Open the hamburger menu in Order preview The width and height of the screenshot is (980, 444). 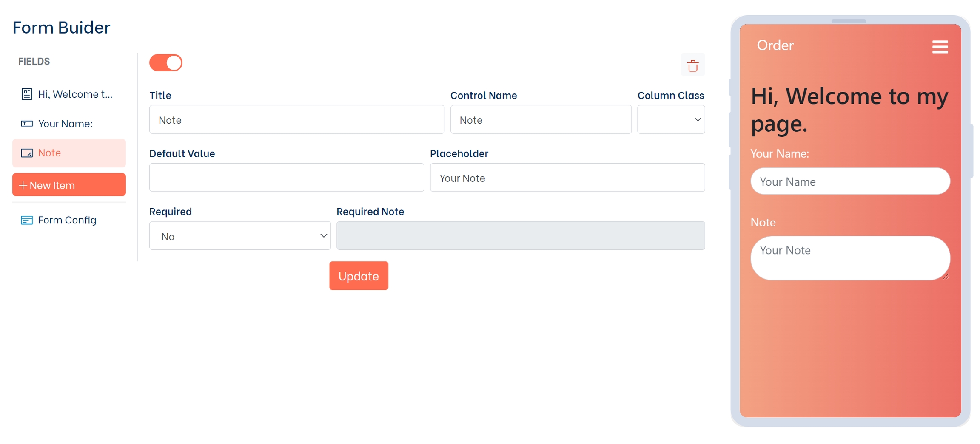pyautogui.click(x=940, y=47)
